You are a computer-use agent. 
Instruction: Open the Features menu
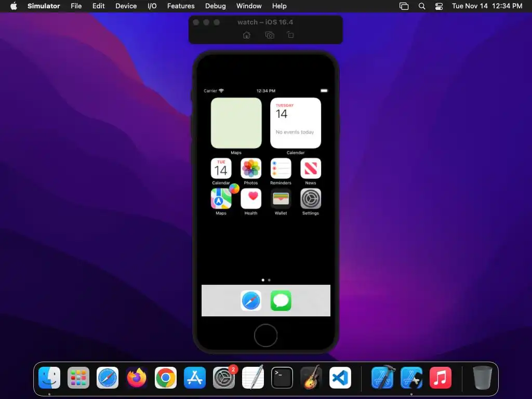181,6
